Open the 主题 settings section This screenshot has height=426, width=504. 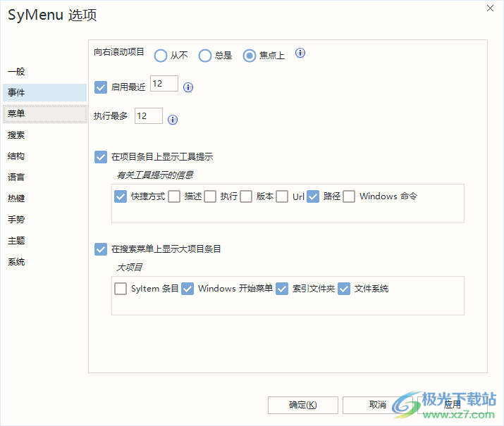[44, 241]
